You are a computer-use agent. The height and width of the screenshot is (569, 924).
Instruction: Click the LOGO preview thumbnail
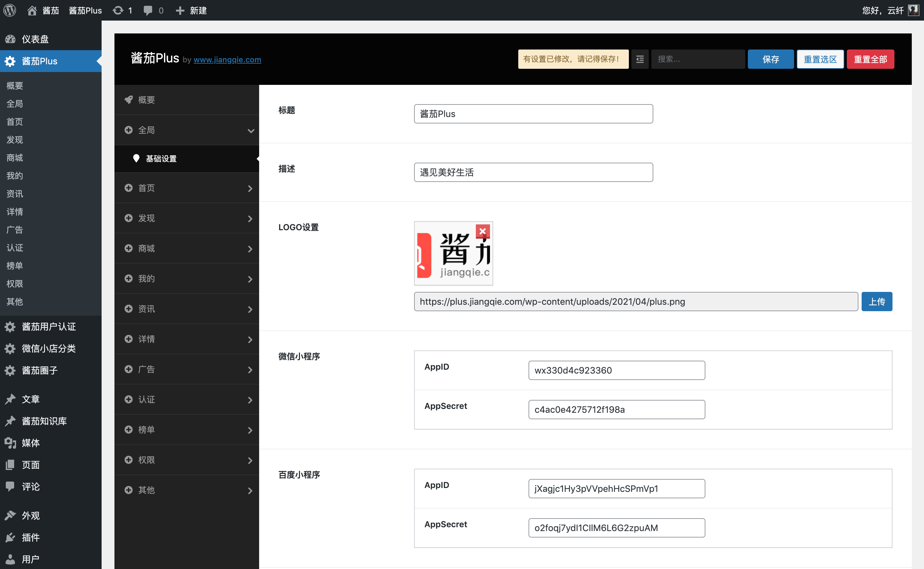click(454, 254)
